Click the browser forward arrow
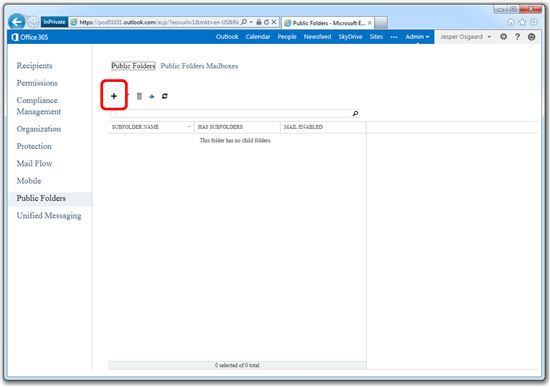The height and width of the screenshot is (387, 550). [33, 22]
